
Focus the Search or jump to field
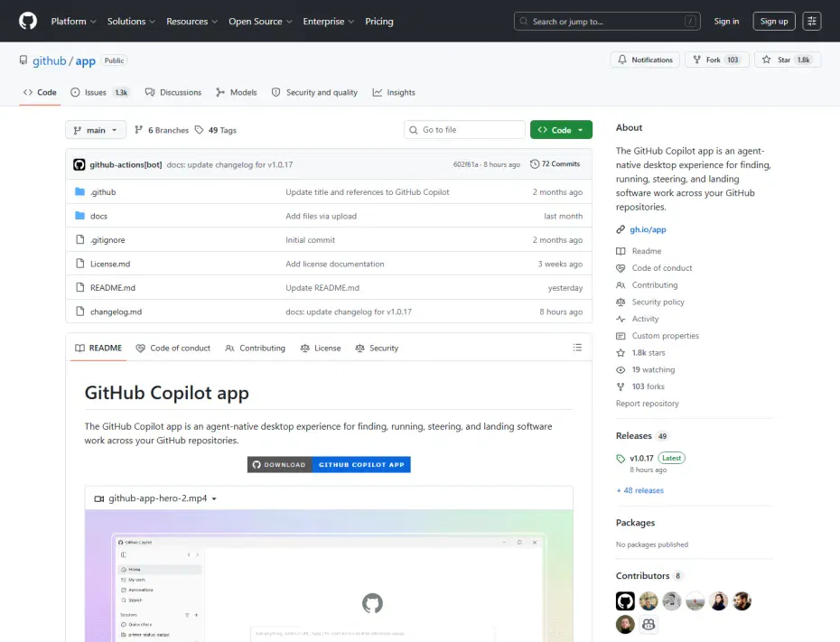click(x=607, y=21)
